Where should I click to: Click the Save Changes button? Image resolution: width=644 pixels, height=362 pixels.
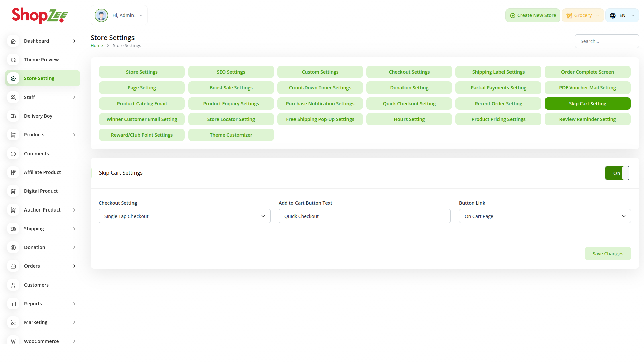[607, 254]
